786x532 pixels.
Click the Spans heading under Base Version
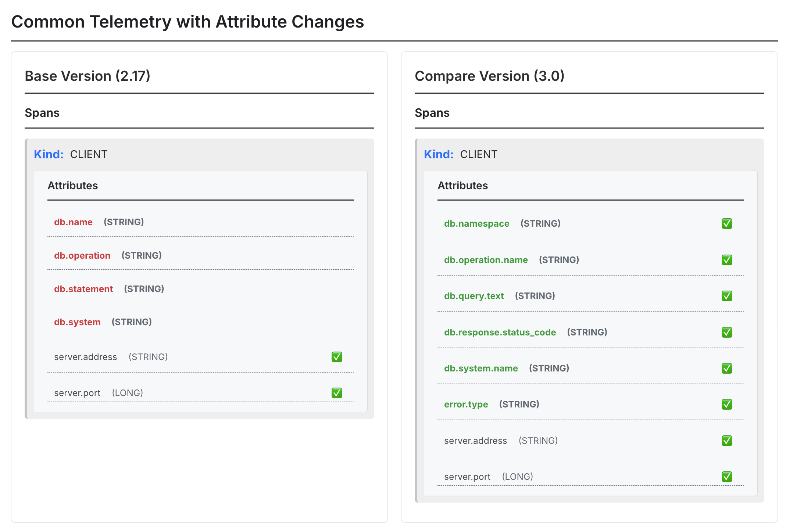(x=42, y=113)
